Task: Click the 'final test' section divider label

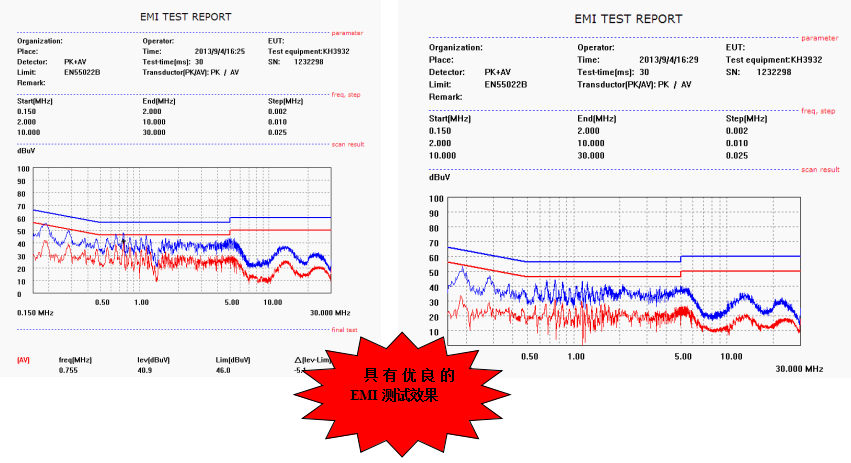Action: pyautogui.click(x=345, y=329)
